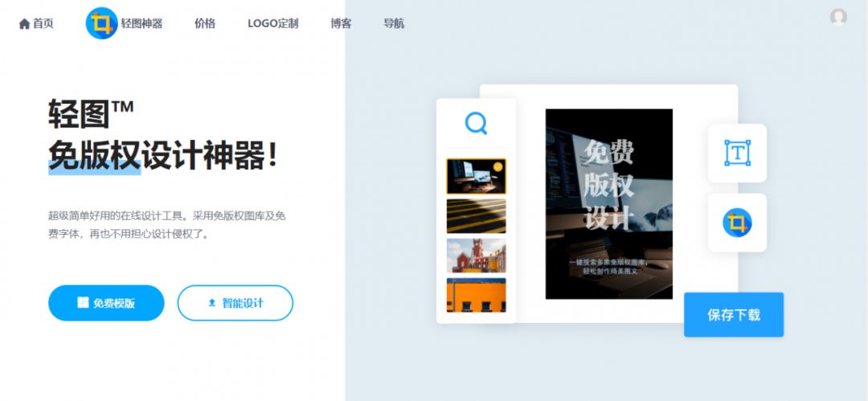Click the 智能设计 button
Viewport: 868px width, 401px height.
[x=235, y=303]
